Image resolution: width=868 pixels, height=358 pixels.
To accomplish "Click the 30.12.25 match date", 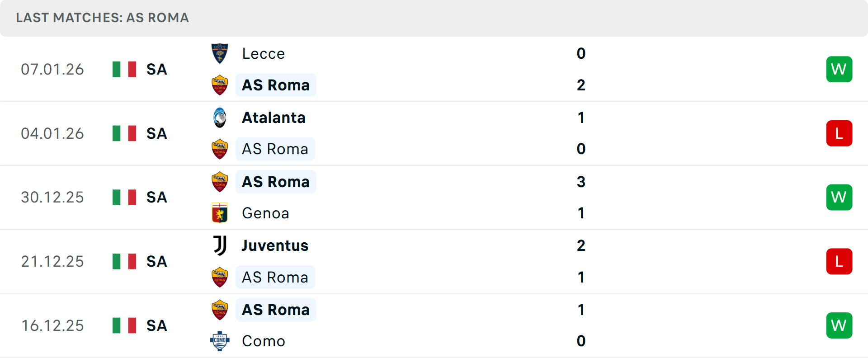I will click(x=52, y=198).
